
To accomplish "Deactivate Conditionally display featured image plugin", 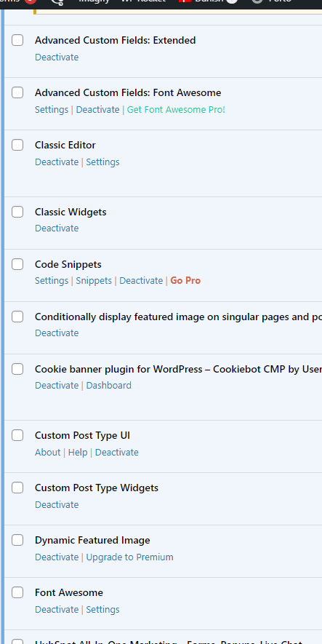I will pos(57,333).
